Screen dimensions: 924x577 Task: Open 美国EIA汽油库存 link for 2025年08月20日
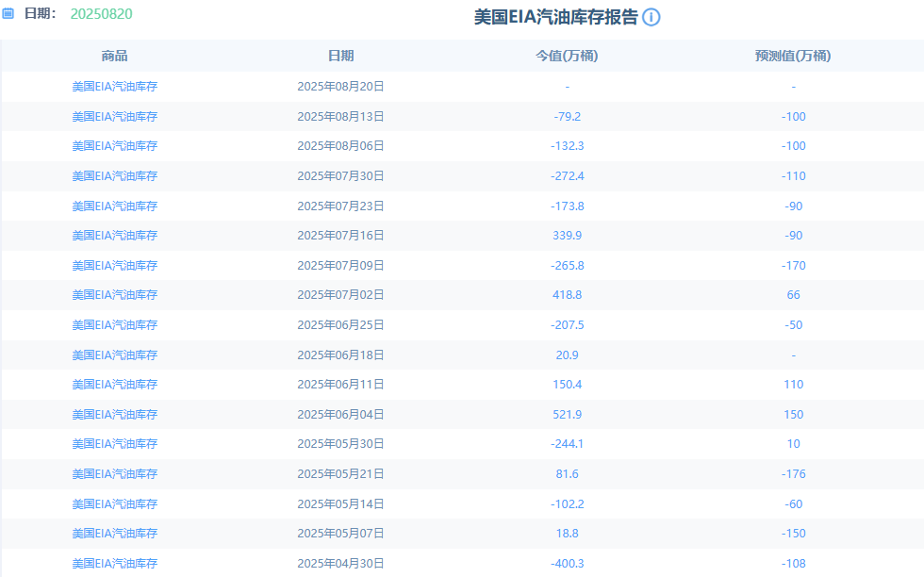[x=115, y=87]
